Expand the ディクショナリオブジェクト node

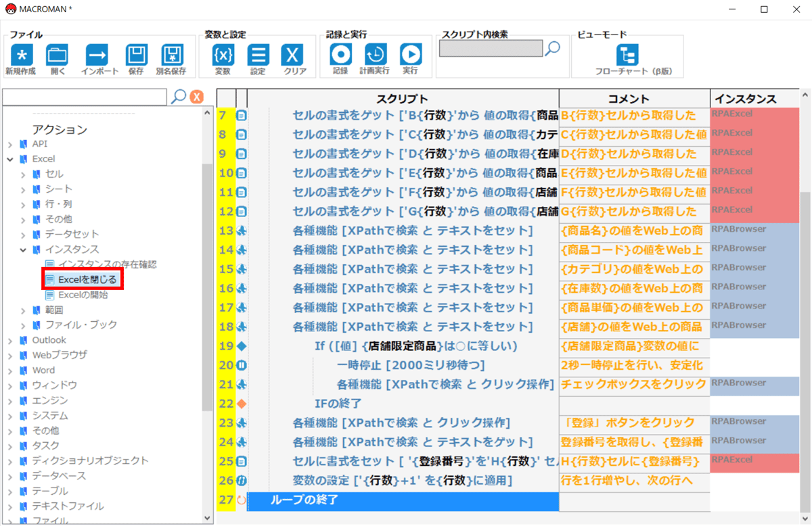10,461
